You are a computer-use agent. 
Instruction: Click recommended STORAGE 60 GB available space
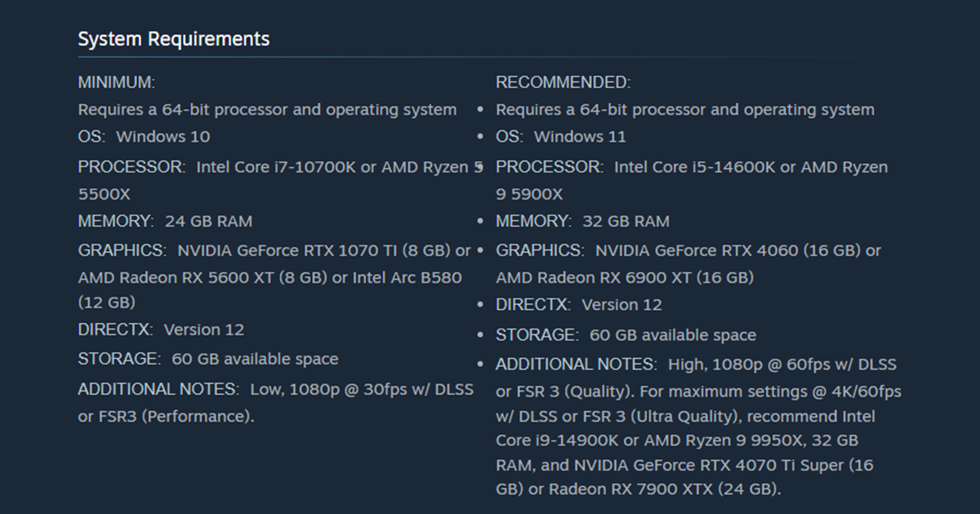coord(626,335)
